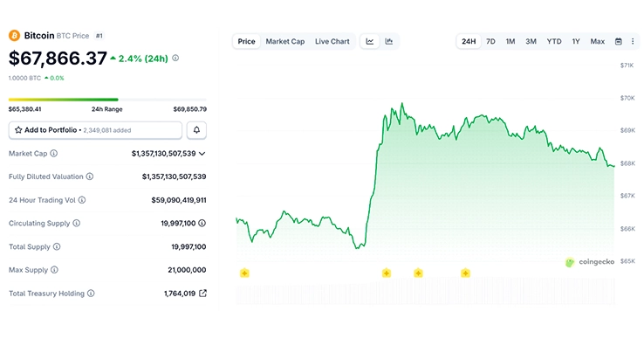Click the 24h Range progress bar
This screenshot has width=644, height=339.
pyautogui.click(x=107, y=100)
